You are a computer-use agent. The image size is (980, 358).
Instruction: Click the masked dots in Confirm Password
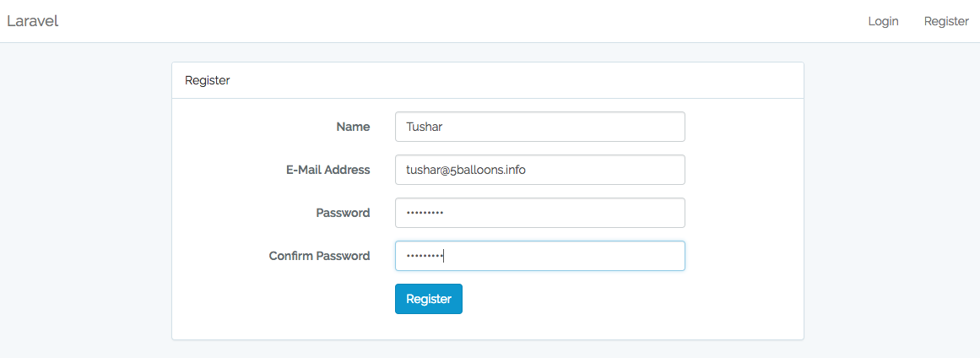coord(425,256)
